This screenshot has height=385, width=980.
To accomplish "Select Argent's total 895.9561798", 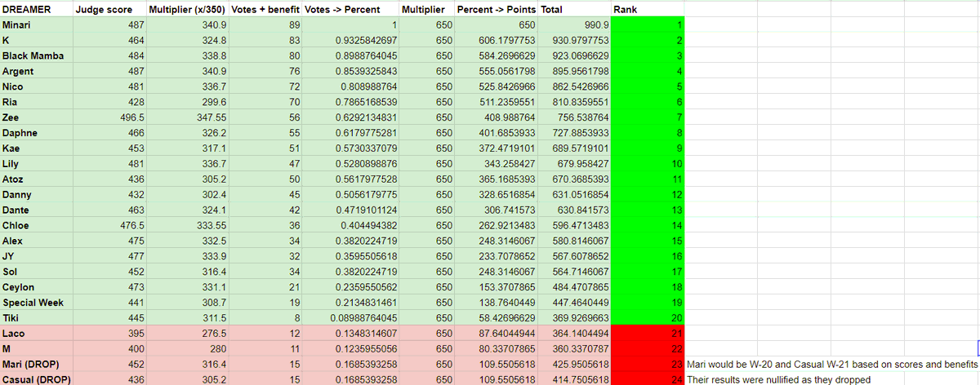I will tap(574, 72).
